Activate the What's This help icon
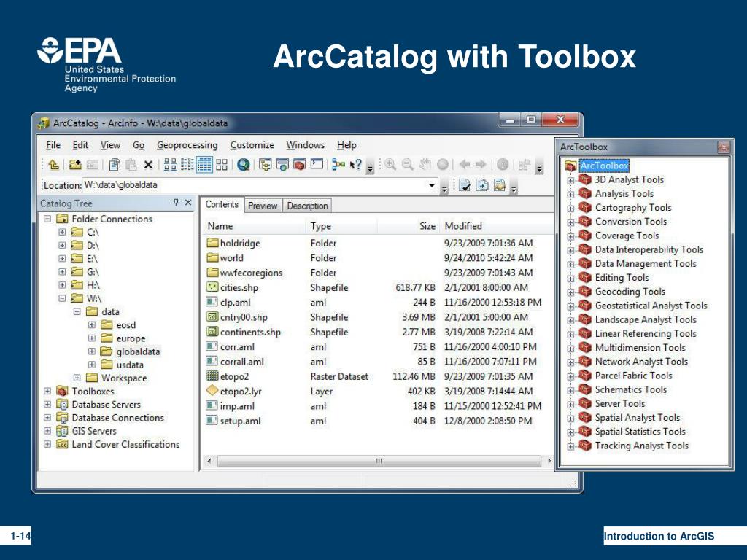Image resolution: width=747 pixels, height=560 pixels. (x=355, y=165)
